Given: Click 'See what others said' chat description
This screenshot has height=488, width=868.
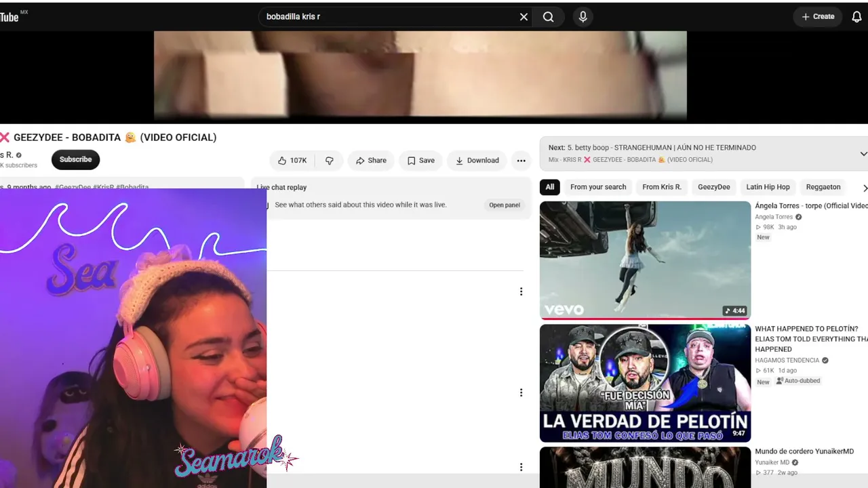Looking at the screenshot, I should click(x=361, y=205).
